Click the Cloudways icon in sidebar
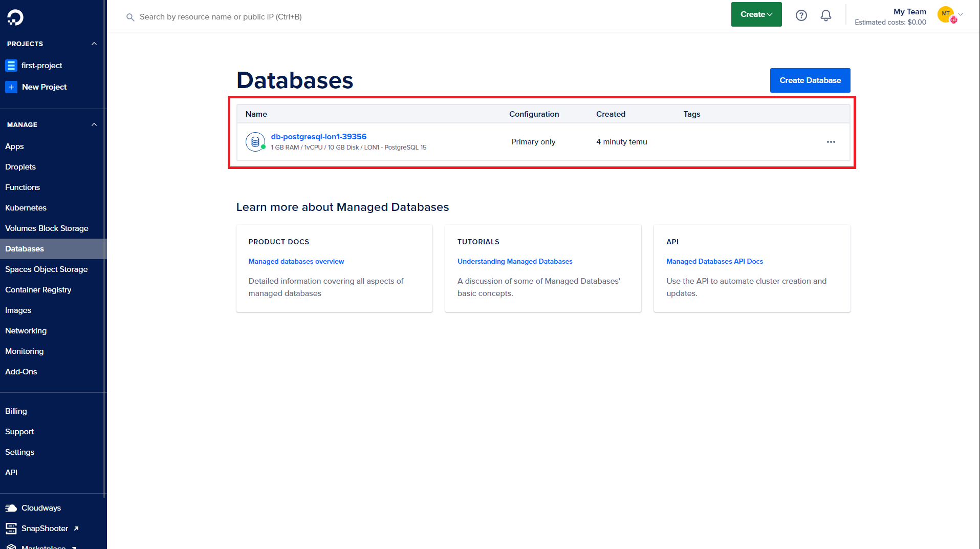 11,508
